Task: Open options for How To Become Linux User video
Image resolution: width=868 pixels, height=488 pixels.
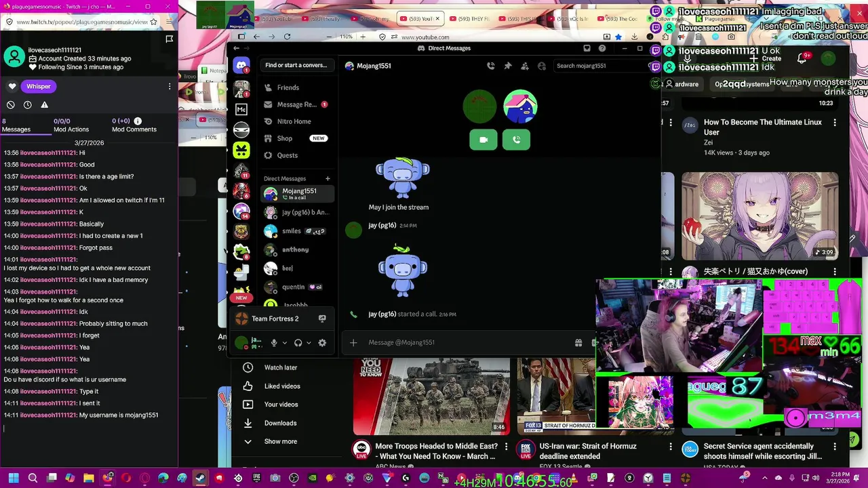Action: click(x=835, y=123)
